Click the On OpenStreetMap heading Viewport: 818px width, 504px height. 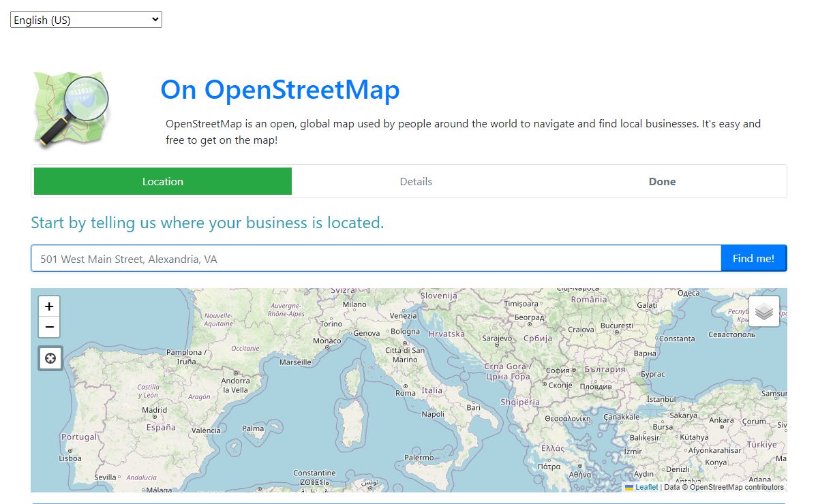coord(280,90)
